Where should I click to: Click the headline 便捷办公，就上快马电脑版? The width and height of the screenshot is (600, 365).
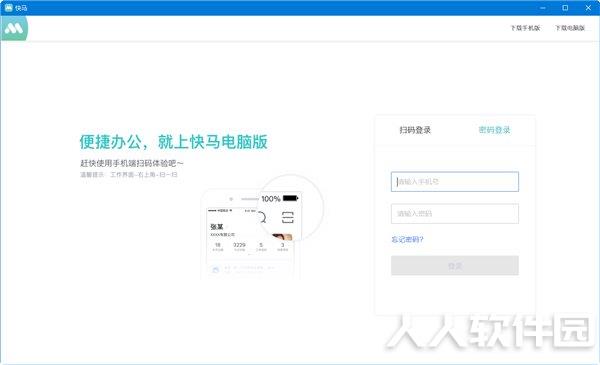(173, 142)
